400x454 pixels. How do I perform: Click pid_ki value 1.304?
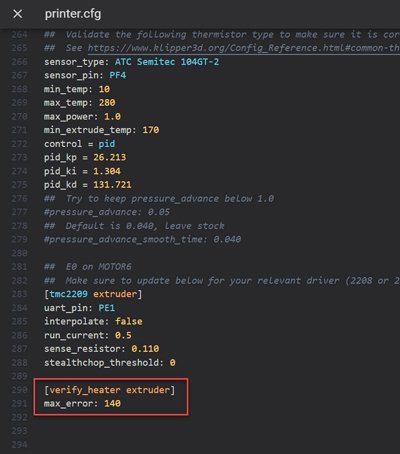coord(107,171)
